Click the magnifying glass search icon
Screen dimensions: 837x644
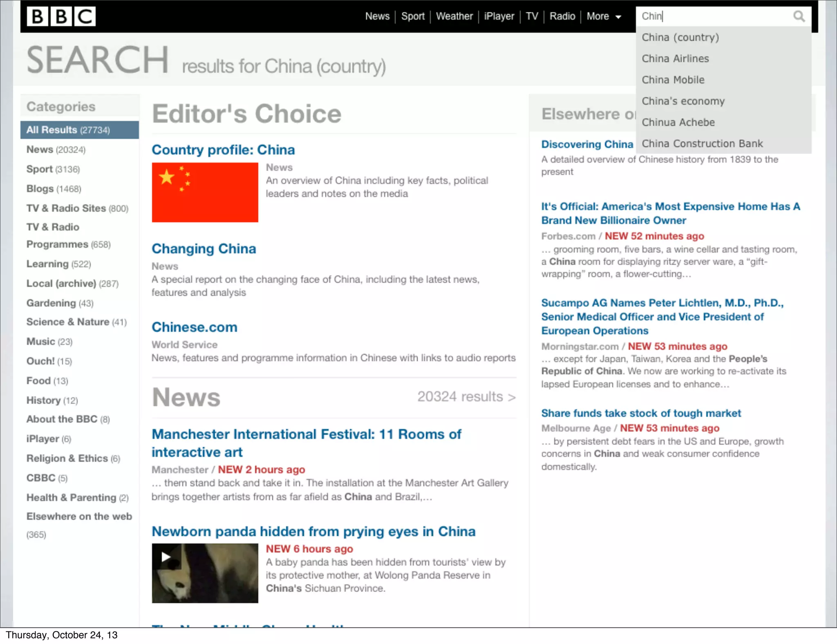click(x=799, y=16)
